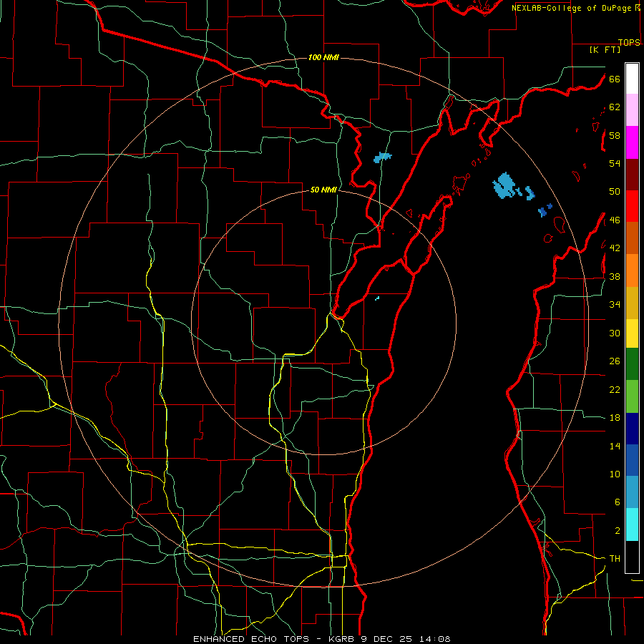Viewport: 644px width, 644px height.
Task: Pick the cyan legend swatch
Action: tap(632, 525)
